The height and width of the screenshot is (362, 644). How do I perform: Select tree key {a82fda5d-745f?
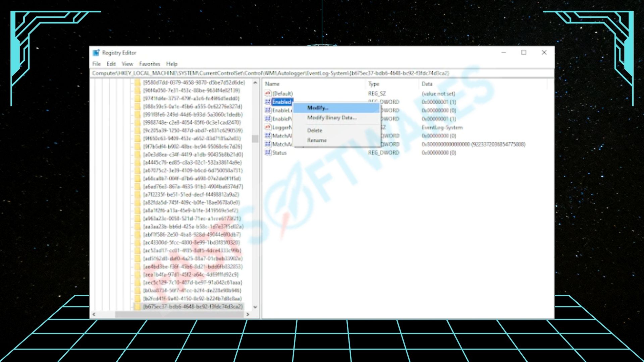point(192,202)
